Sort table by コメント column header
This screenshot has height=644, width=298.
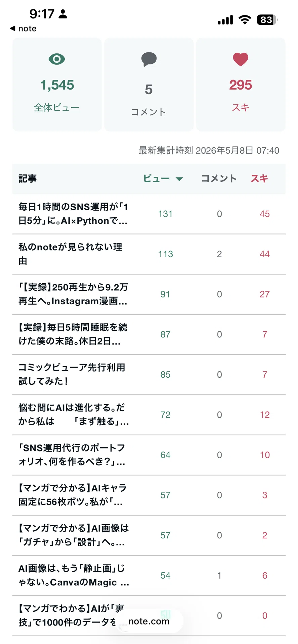click(x=219, y=178)
